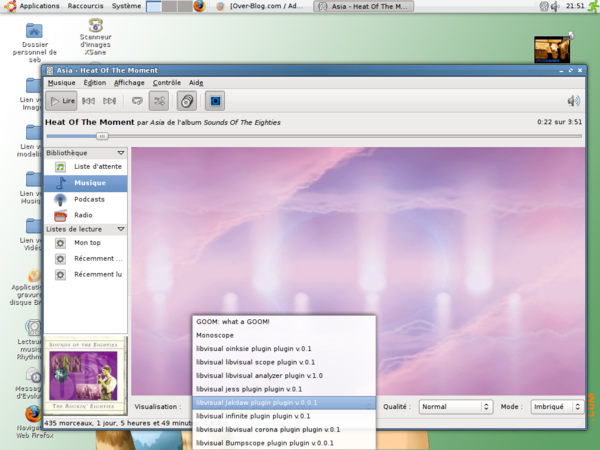The image size is (600, 450).
Task: Open the image thumbnail on the desktop
Action: pos(552,49)
